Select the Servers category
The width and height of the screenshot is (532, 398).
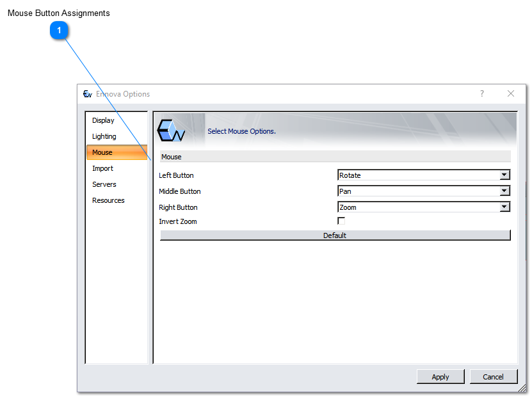pos(104,184)
